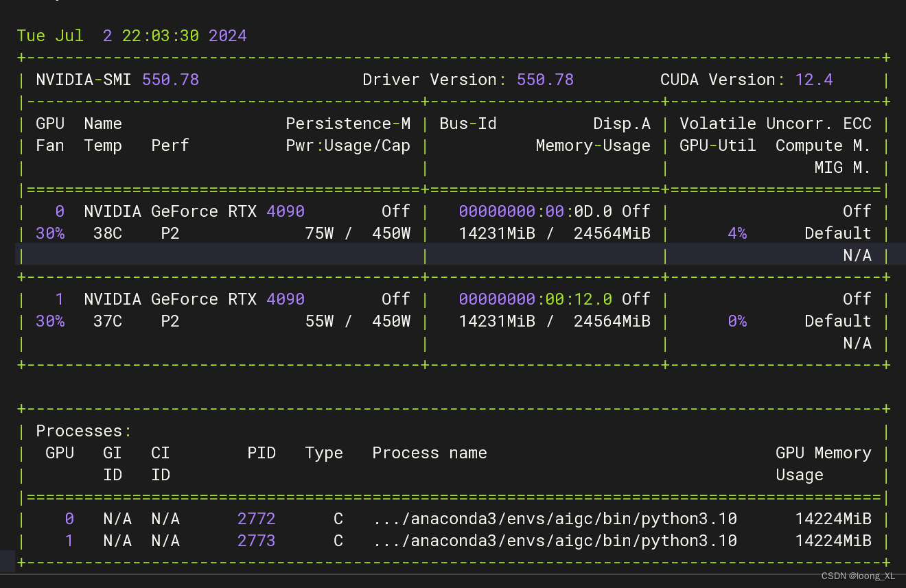Click GPU 1's name "NVIDIA GeForce RTX 4090"
The image size is (906, 588).
coord(194,299)
